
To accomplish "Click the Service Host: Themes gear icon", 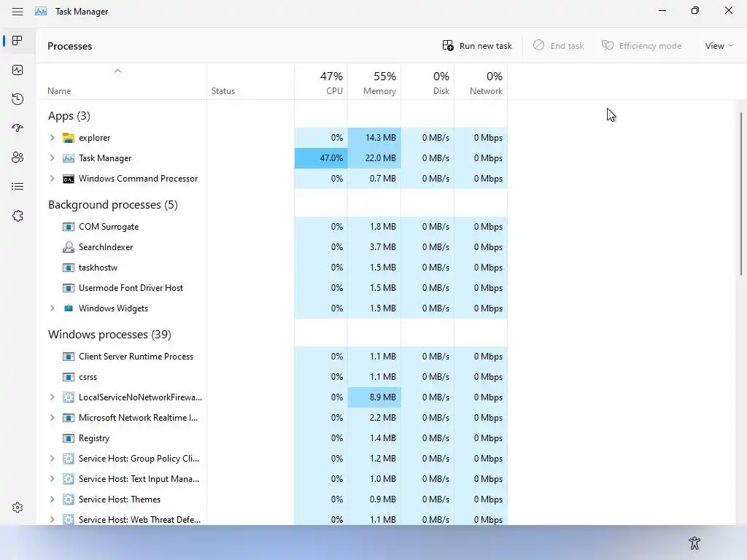I will 69,499.
